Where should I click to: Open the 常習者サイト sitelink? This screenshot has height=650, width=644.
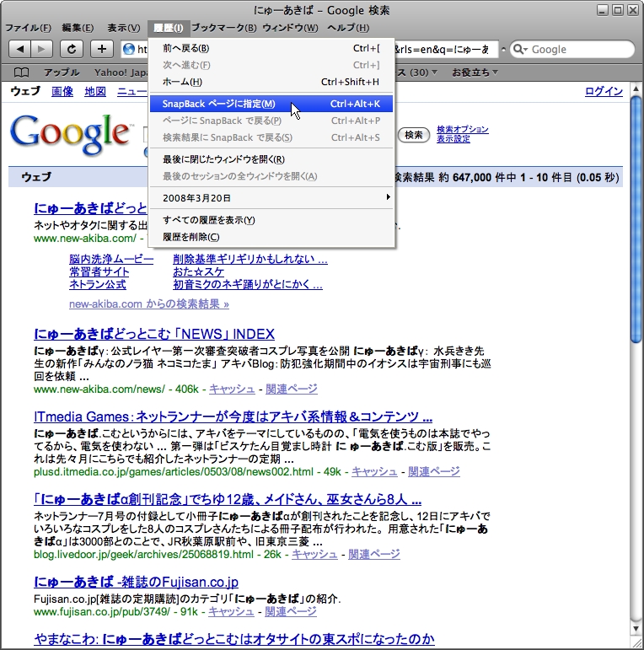point(99,272)
